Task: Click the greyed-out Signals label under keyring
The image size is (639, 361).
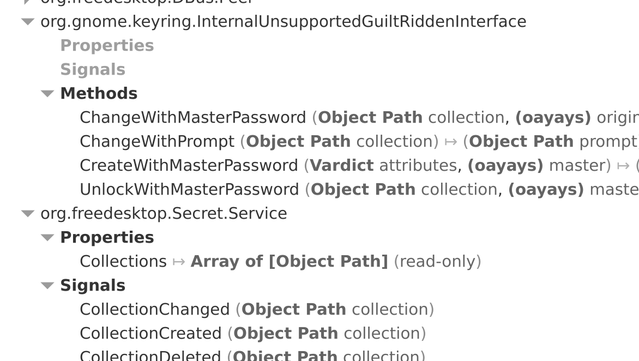Action: pyautogui.click(x=93, y=69)
